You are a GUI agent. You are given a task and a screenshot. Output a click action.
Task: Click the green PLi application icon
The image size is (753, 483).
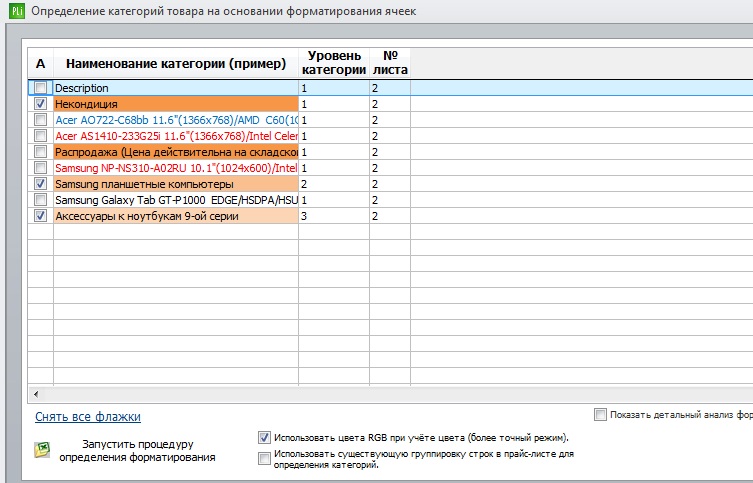(17, 11)
